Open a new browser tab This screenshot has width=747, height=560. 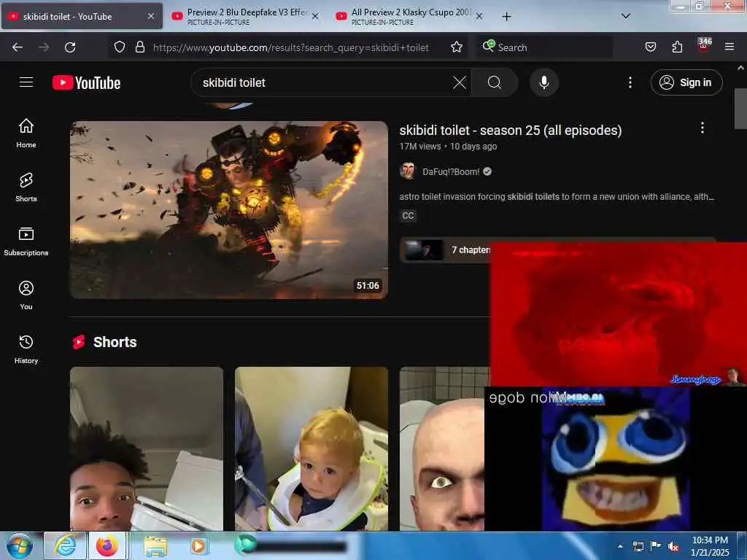506,17
